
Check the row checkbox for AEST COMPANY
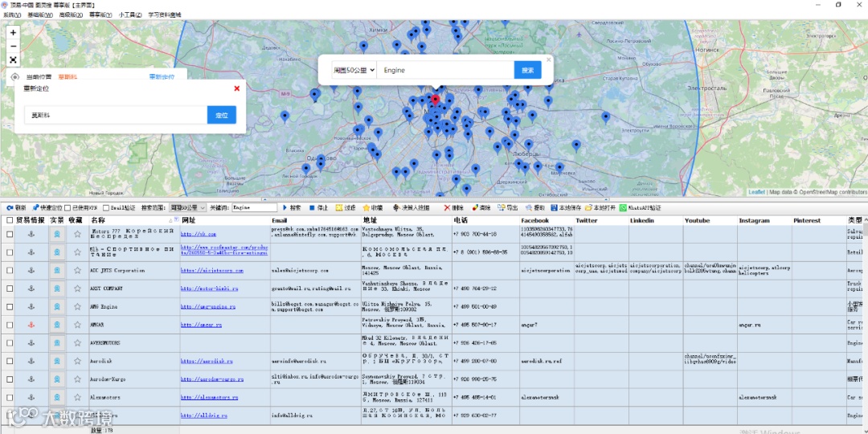coord(10,289)
